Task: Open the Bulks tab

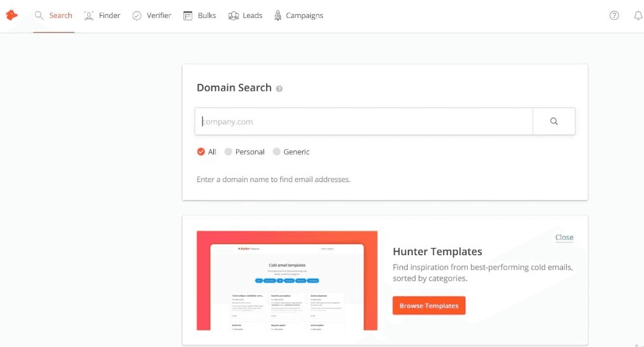Action: pos(200,15)
